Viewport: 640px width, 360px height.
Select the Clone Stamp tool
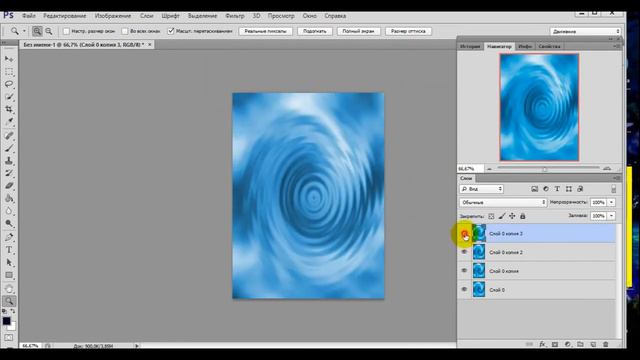point(9,161)
